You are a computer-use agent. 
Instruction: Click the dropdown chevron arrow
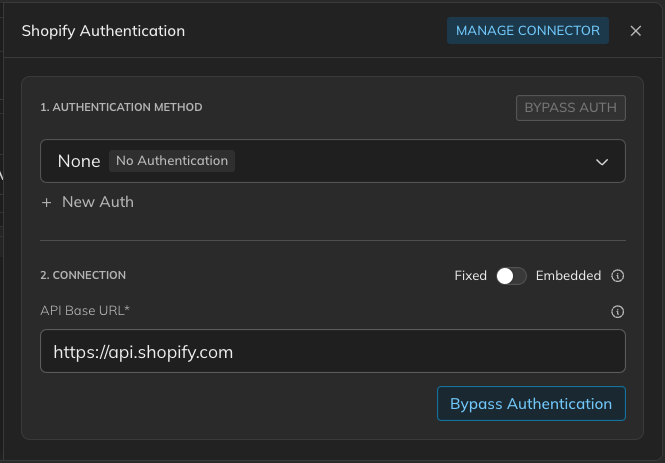[601, 162]
